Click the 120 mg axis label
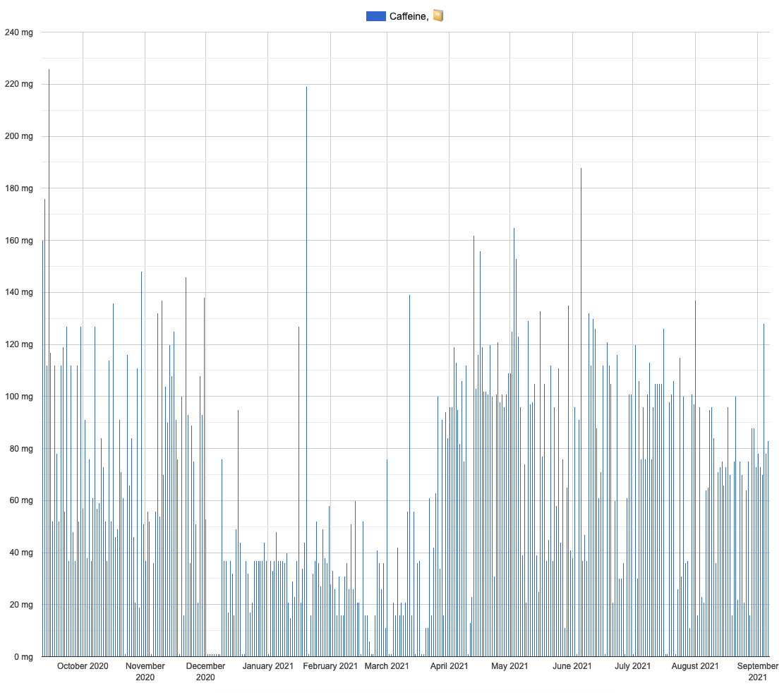The width and height of the screenshot is (784, 693). 19,344
